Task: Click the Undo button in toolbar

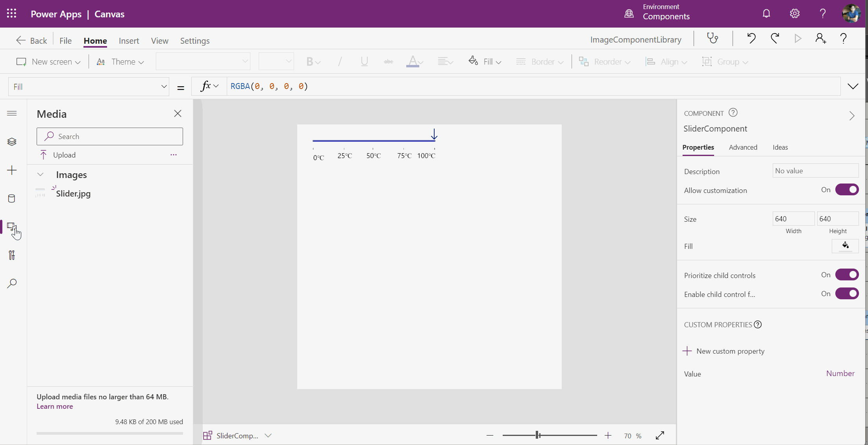Action: (751, 39)
